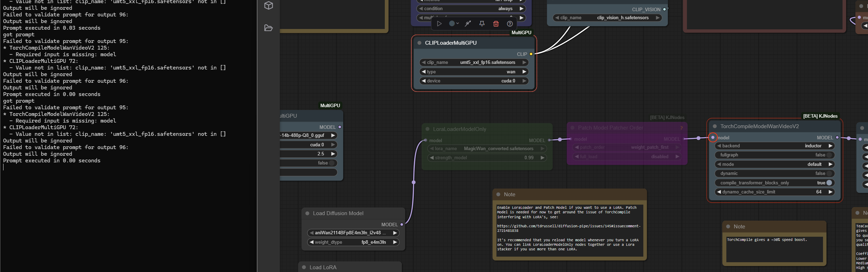Collapse TorchCompileModelWanVideoV2 node via title dot
The height and width of the screenshot is (272, 868).
pyautogui.click(x=715, y=126)
